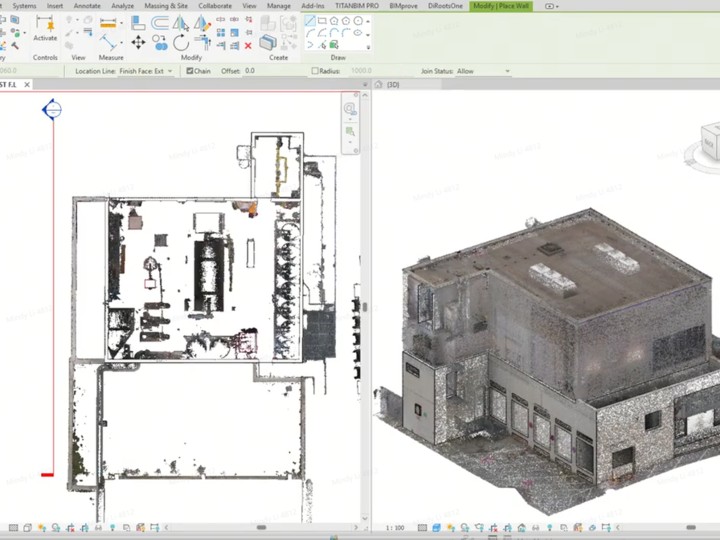The image size is (720, 540).
Task: Enable the Radius checkbox
Action: pos(315,71)
